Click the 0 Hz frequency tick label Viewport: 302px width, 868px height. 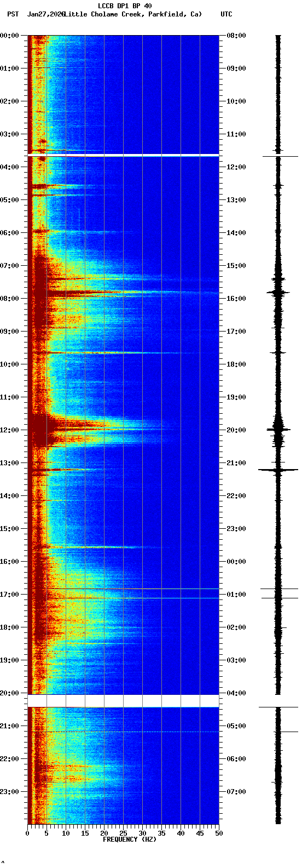point(27,833)
